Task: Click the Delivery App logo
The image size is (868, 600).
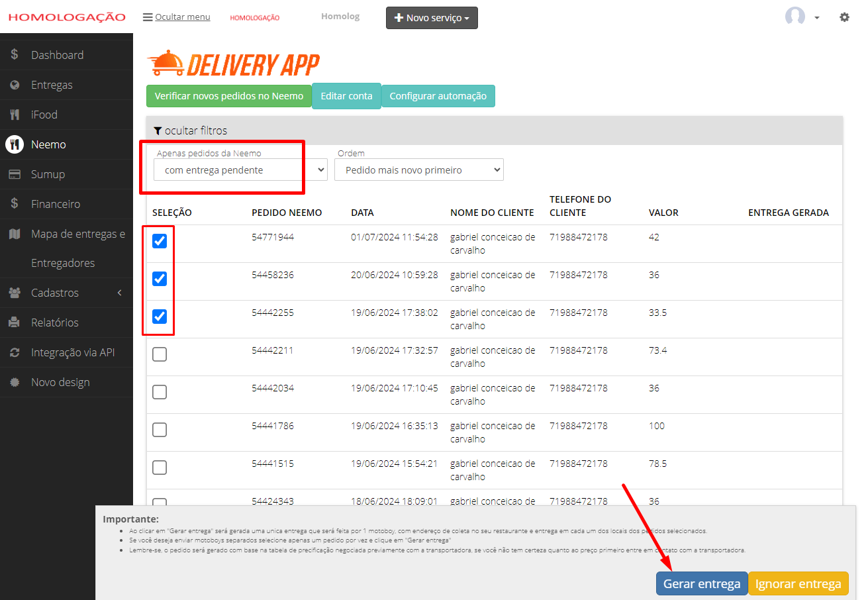Action: tap(233, 64)
